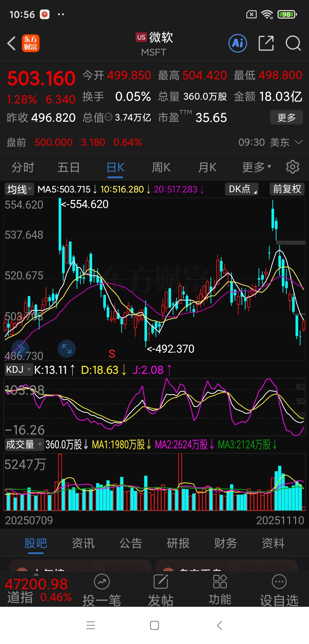Select the 日K chart tab
This screenshot has height=644, width=309.
pyautogui.click(x=115, y=167)
